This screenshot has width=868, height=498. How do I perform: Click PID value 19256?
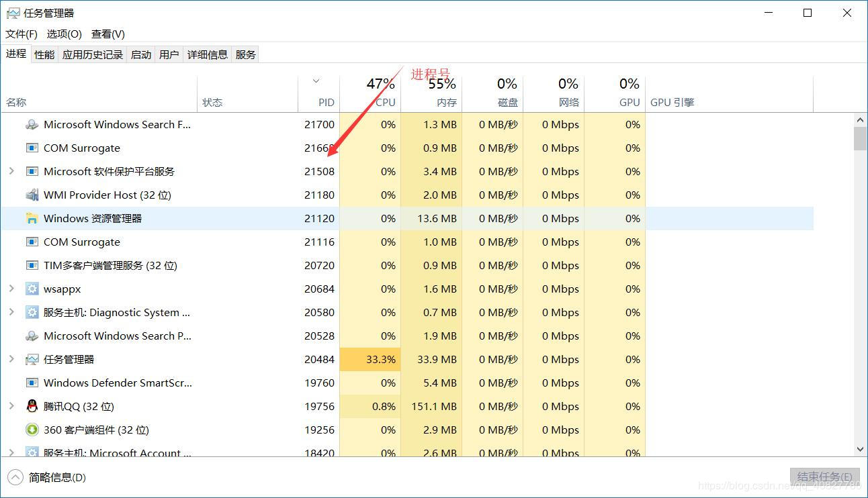(x=319, y=430)
